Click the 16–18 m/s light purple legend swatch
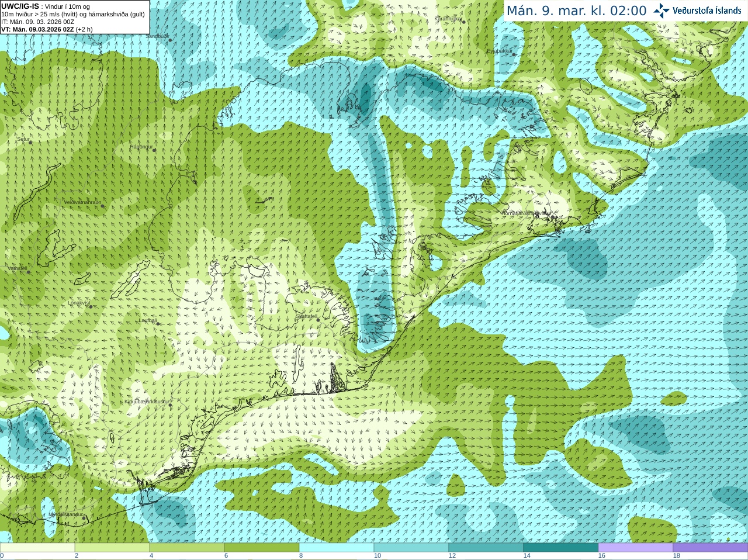The height and width of the screenshot is (560, 748). pos(636,548)
